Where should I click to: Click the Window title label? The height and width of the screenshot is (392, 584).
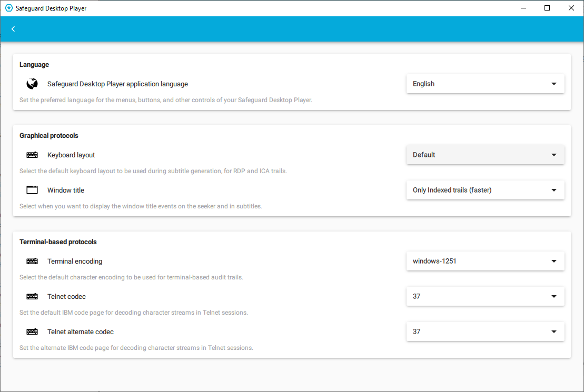click(x=65, y=190)
